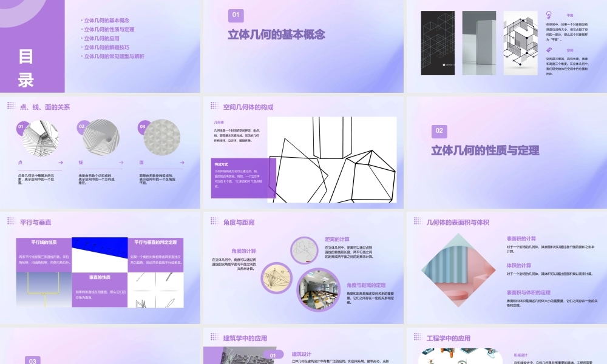Select the 几何体 heading text
607x364 pixels.
pyautogui.click(x=219, y=122)
